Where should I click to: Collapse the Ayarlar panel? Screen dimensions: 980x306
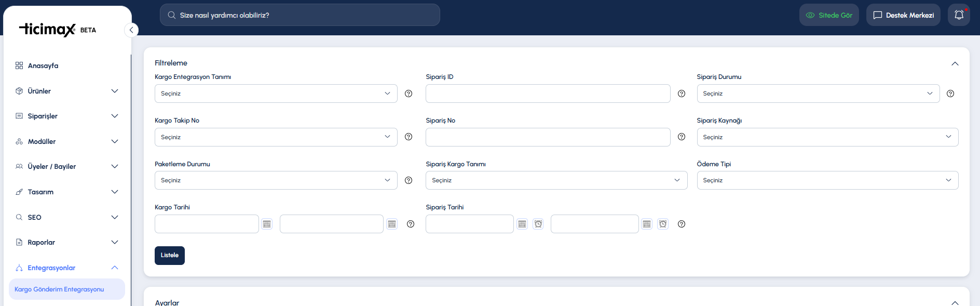tap(955, 302)
